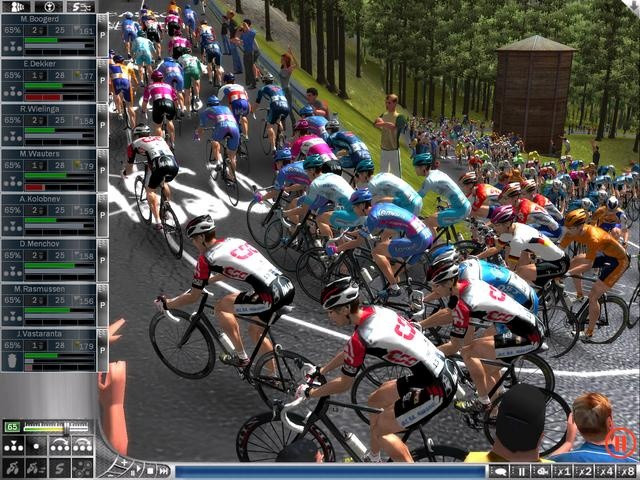The width and height of the screenshot is (640, 480).
Task: Select the group of dots command icon
Action: click(x=82, y=468)
